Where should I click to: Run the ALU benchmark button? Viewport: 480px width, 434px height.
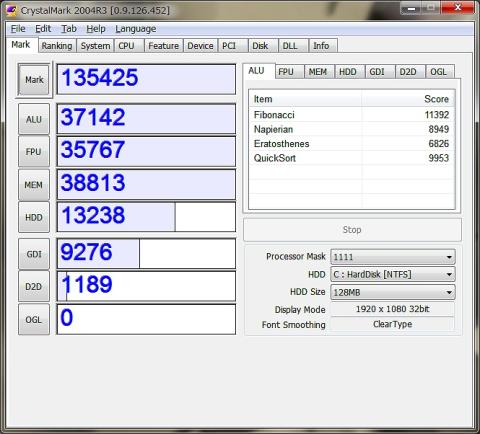coord(34,119)
